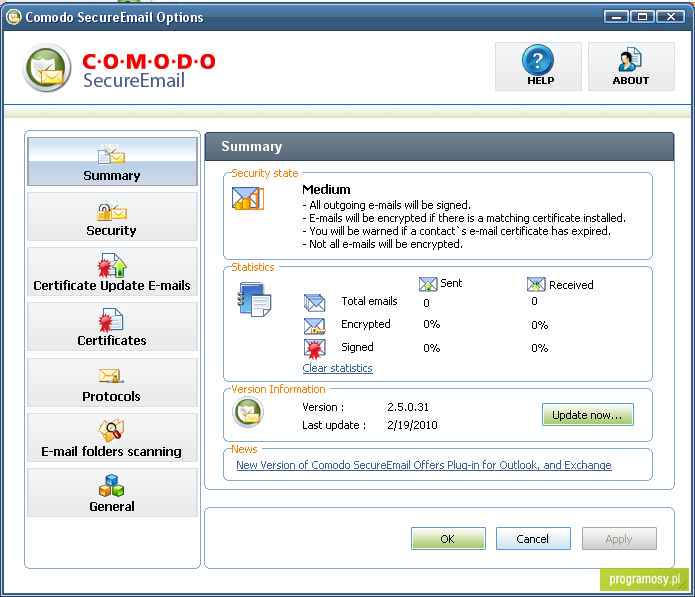The height and width of the screenshot is (597, 695).
Task: Click the greyed Apply button
Action: pos(619,538)
